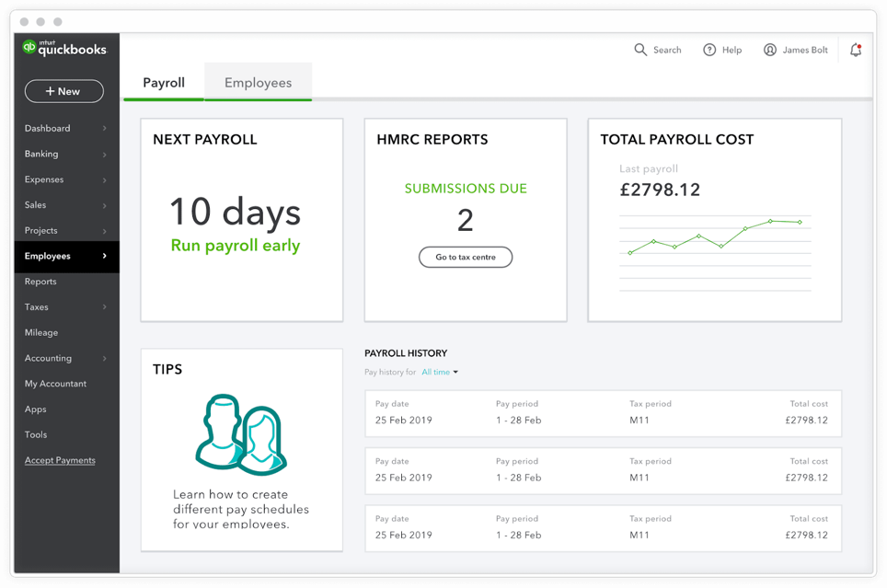Click the Run payroll early link
The height and width of the screenshot is (588, 887).
point(236,246)
